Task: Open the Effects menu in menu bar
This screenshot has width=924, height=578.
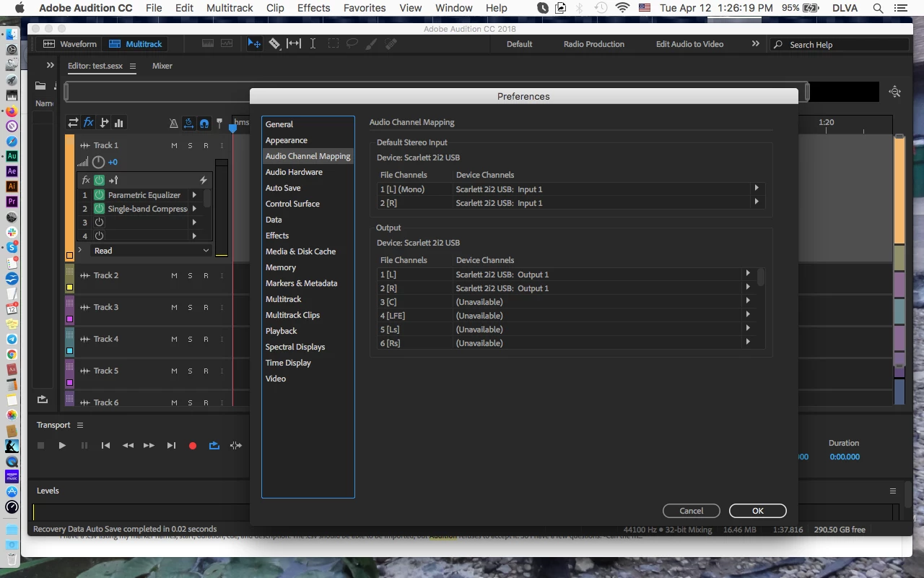Action: click(x=313, y=8)
